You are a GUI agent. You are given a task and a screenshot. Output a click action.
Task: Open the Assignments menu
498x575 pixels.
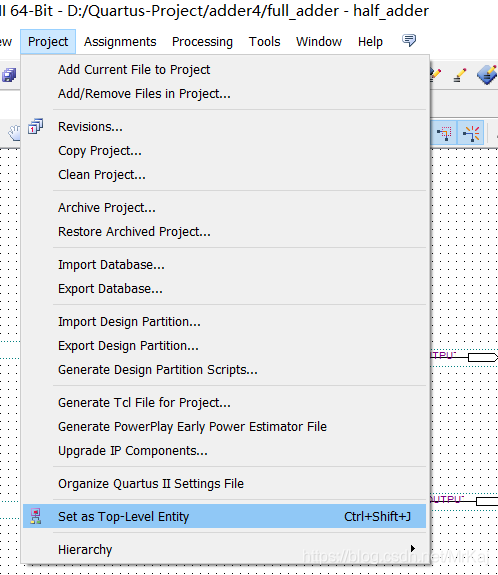click(x=120, y=41)
